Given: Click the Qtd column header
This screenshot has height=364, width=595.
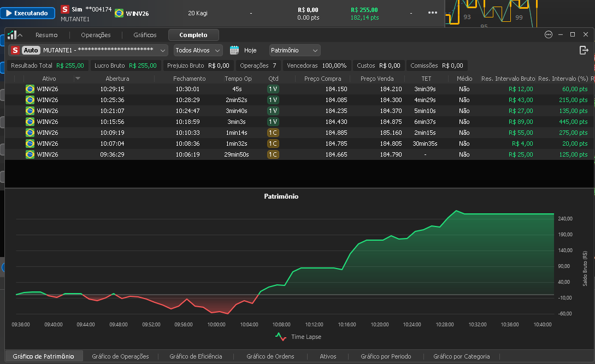Looking at the screenshot, I should coord(273,79).
